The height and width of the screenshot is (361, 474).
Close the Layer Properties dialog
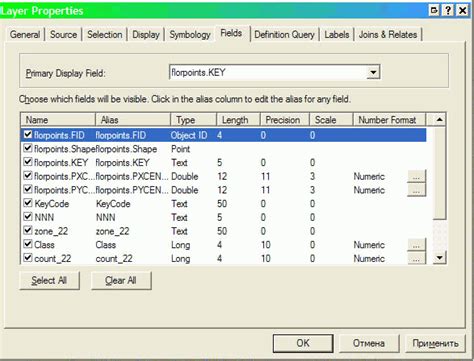click(x=463, y=11)
